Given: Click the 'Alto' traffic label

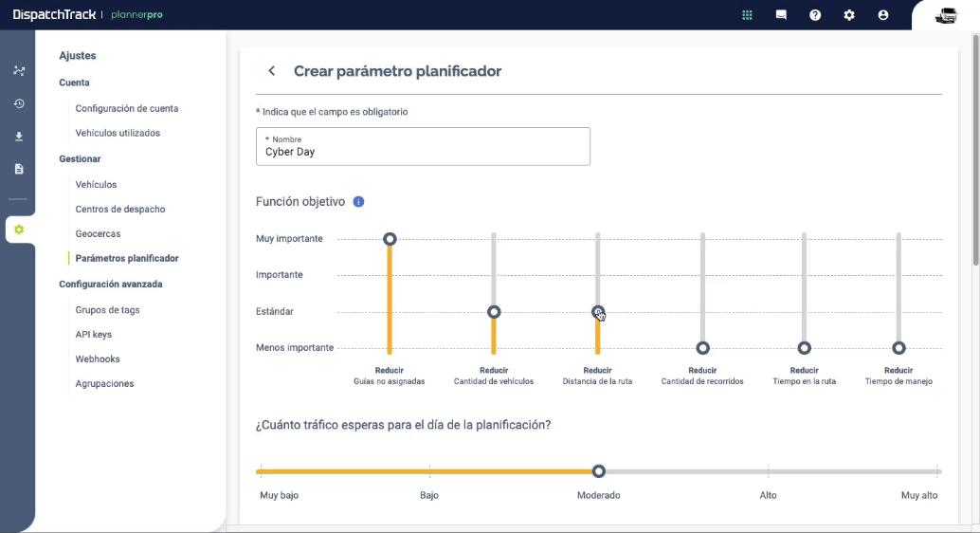Looking at the screenshot, I should (x=768, y=495).
